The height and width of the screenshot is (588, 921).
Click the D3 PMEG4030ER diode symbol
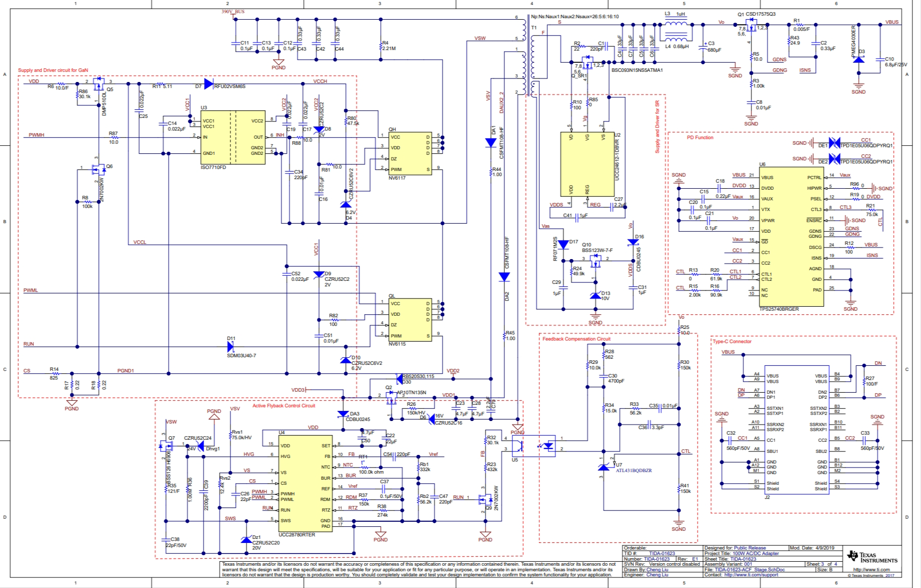(x=859, y=60)
